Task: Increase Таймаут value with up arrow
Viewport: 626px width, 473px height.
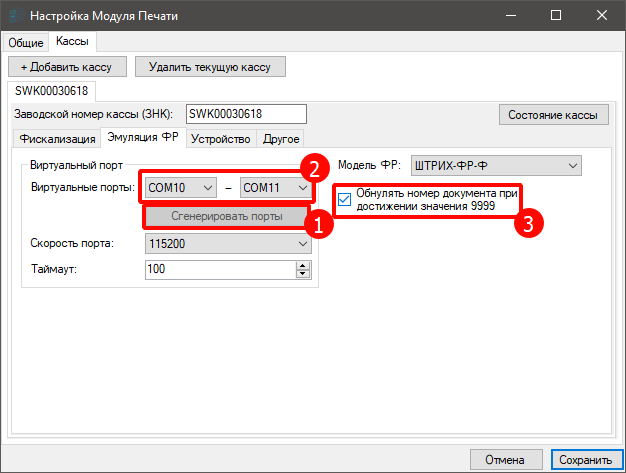Action: [x=302, y=265]
